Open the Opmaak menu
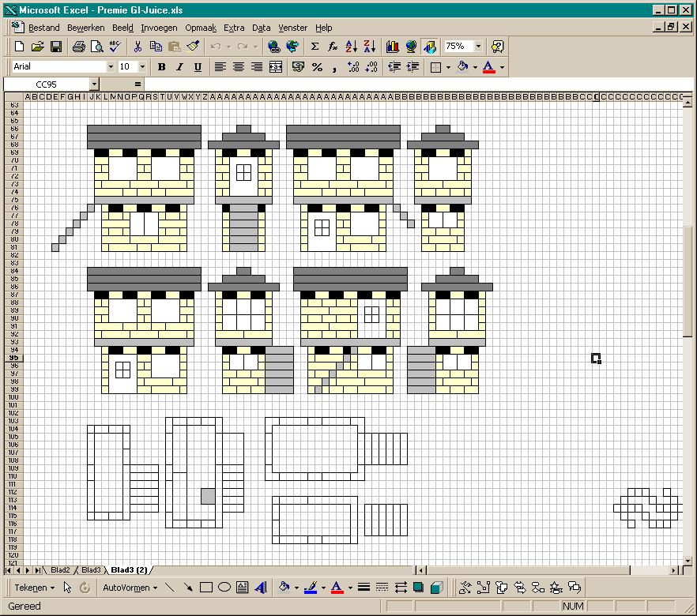697x616 pixels. click(x=201, y=28)
